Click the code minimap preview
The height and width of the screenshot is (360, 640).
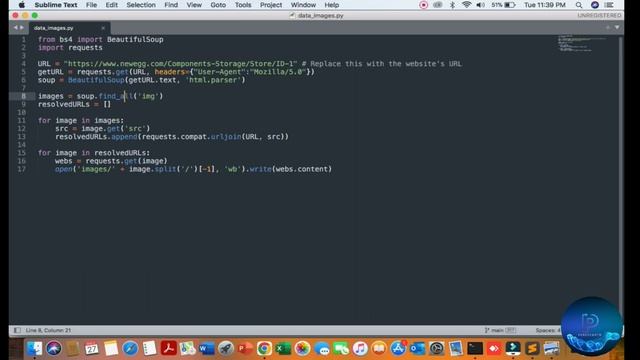click(x=582, y=43)
